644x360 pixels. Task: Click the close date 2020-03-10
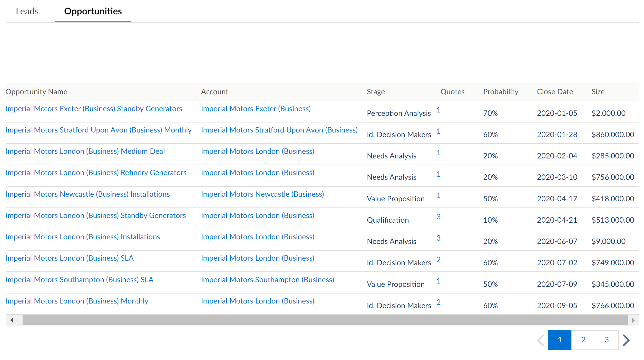557,177
